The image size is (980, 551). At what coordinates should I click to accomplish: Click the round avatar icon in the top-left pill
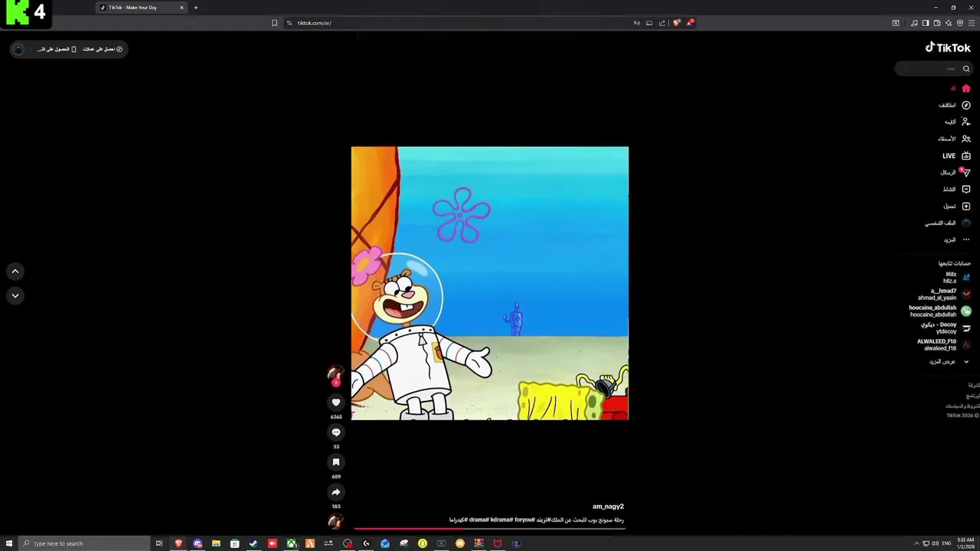(x=18, y=49)
